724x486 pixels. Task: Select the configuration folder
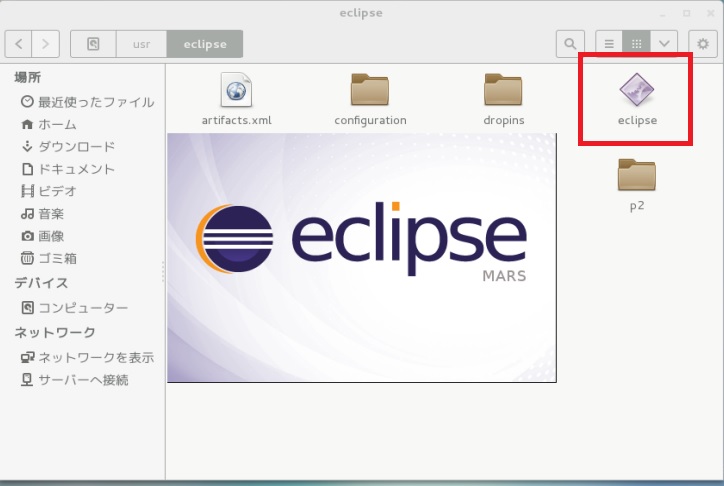coord(370,89)
